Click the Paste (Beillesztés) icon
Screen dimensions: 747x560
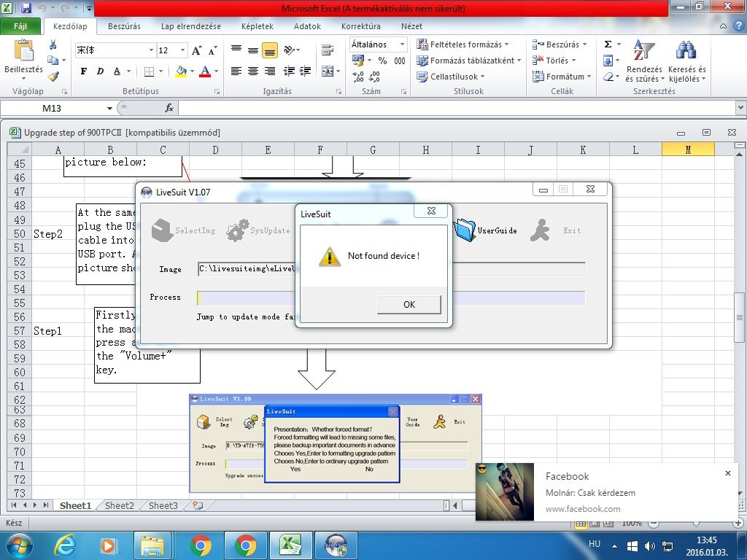pyautogui.click(x=23, y=51)
